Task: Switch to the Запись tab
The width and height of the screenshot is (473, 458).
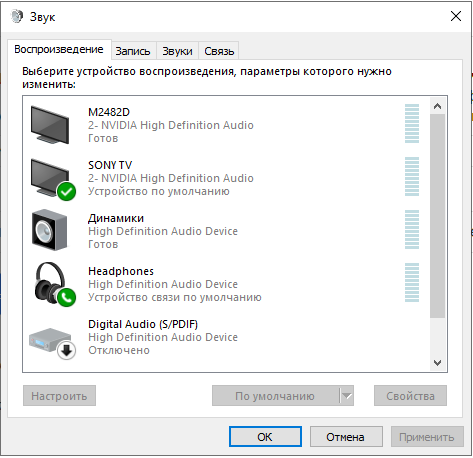Action: point(133,51)
